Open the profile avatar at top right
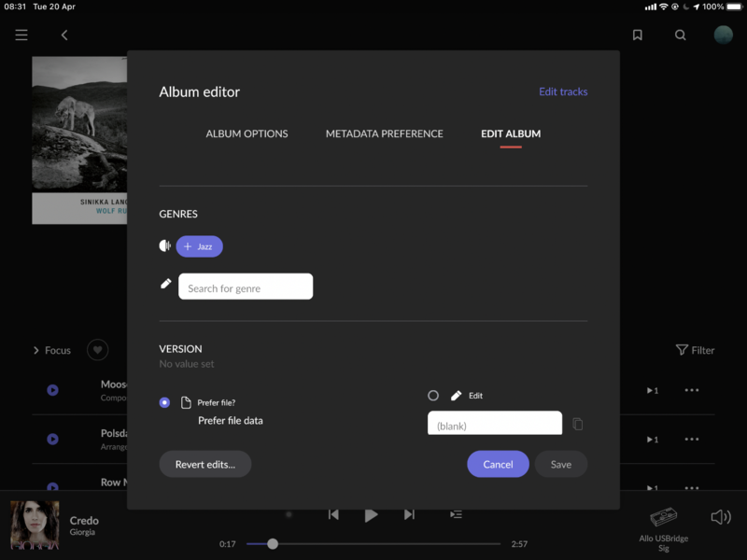747x560 pixels. click(x=724, y=35)
